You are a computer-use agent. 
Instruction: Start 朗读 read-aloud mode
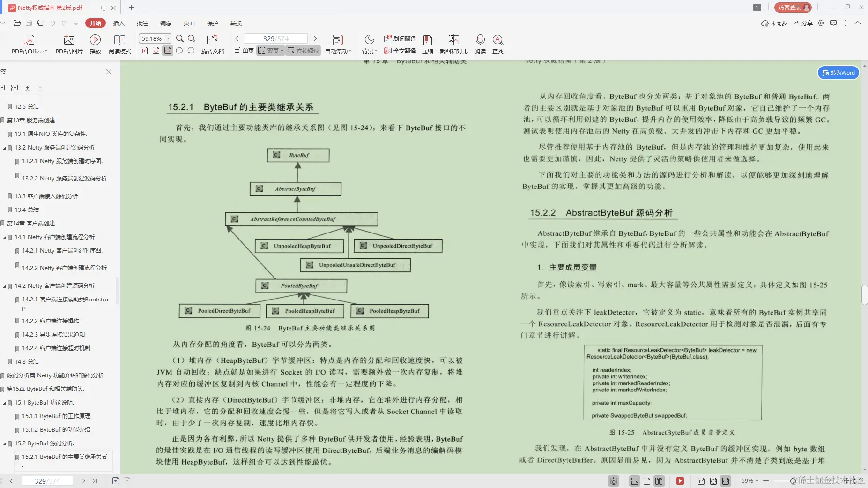(480, 45)
